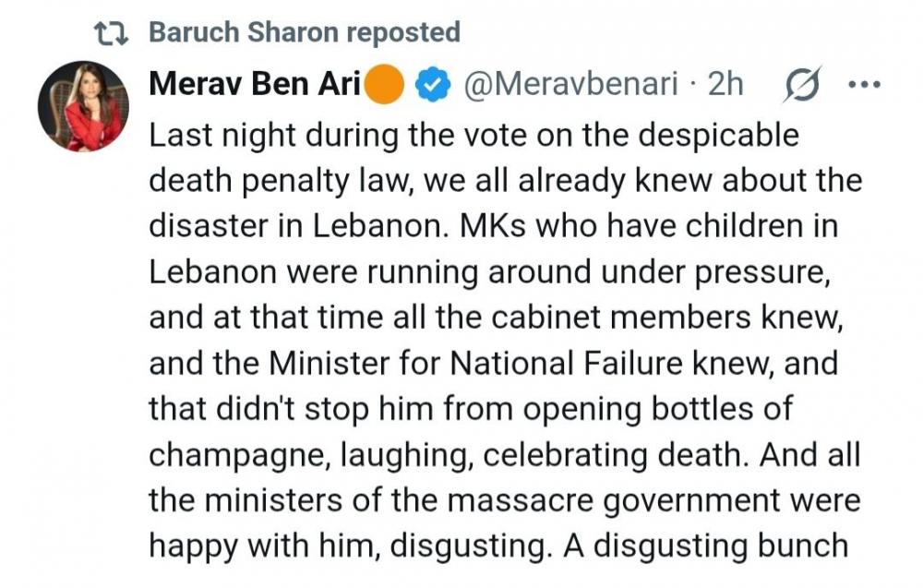Screen dimensions: 923x588
Task: Click the 2h timestamp of the post
Action: click(725, 86)
